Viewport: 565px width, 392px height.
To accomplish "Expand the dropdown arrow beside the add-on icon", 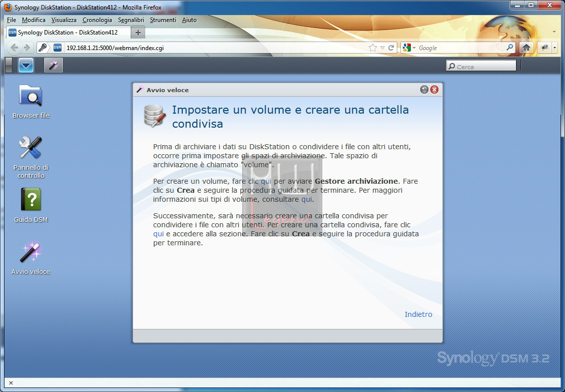I will coord(554,48).
